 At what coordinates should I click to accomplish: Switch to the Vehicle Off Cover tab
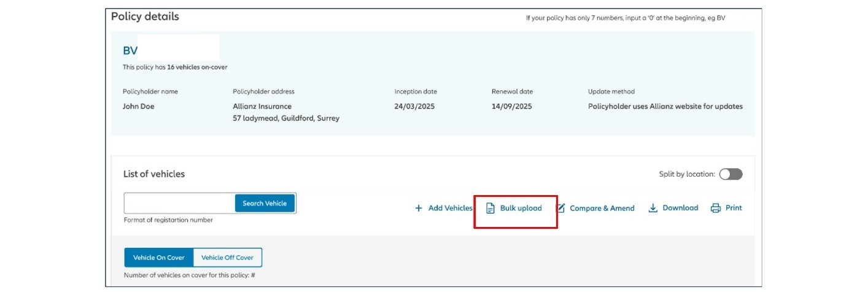(228, 258)
